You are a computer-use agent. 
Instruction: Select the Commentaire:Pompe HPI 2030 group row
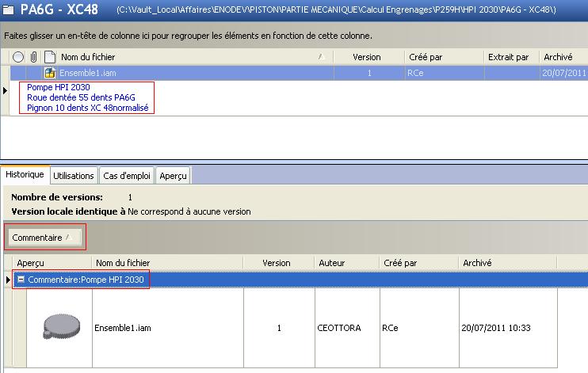coord(300,280)
